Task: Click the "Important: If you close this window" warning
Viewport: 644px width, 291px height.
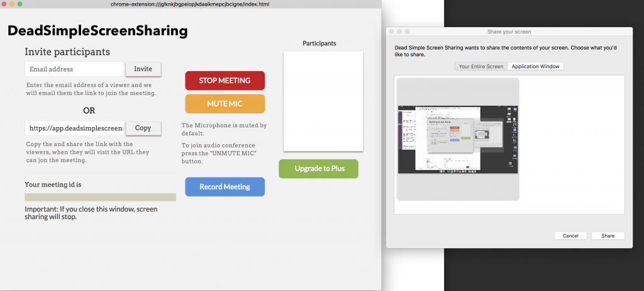Action: pos(91,213)
